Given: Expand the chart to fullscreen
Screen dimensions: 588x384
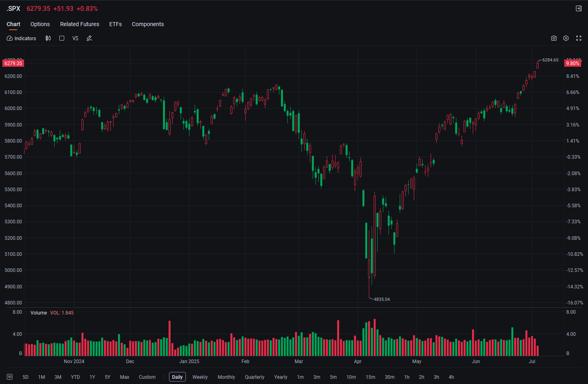Looking at the screenshot, I should coord(579,38).
